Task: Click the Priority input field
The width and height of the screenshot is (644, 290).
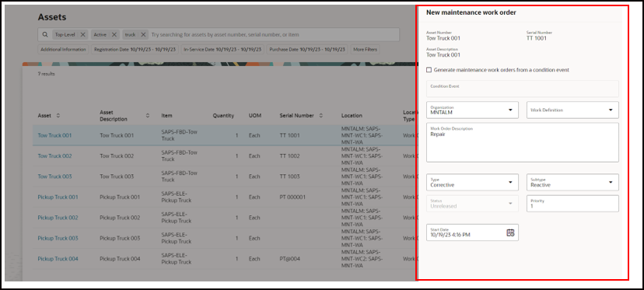Action: 572,204
